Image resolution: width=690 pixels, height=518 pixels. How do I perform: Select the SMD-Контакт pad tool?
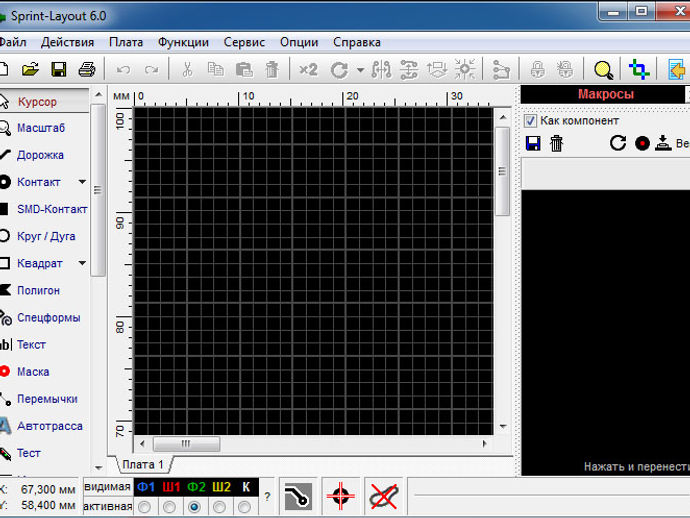51,209
